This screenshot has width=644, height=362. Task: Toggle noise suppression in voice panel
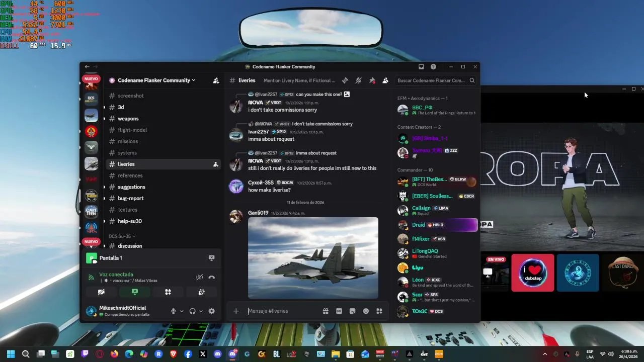coord(199,277)
